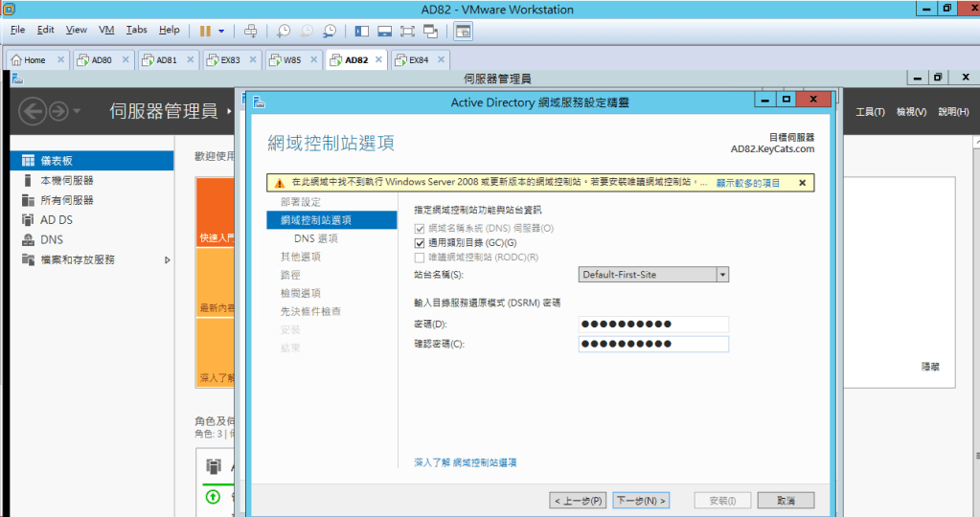
Task: Toggle the VMware library sidebar icon
Action: coord(361,31)
